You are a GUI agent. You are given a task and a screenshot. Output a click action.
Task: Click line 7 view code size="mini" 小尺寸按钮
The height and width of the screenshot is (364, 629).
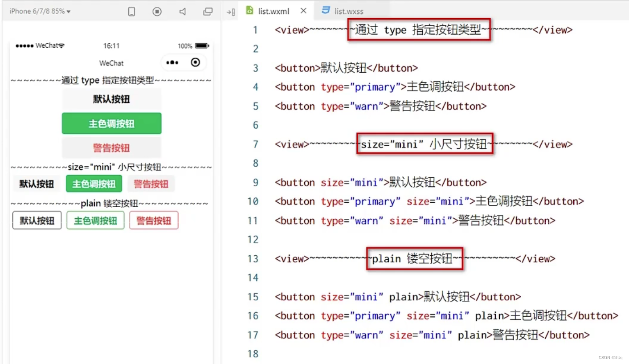tap(424, 144)
